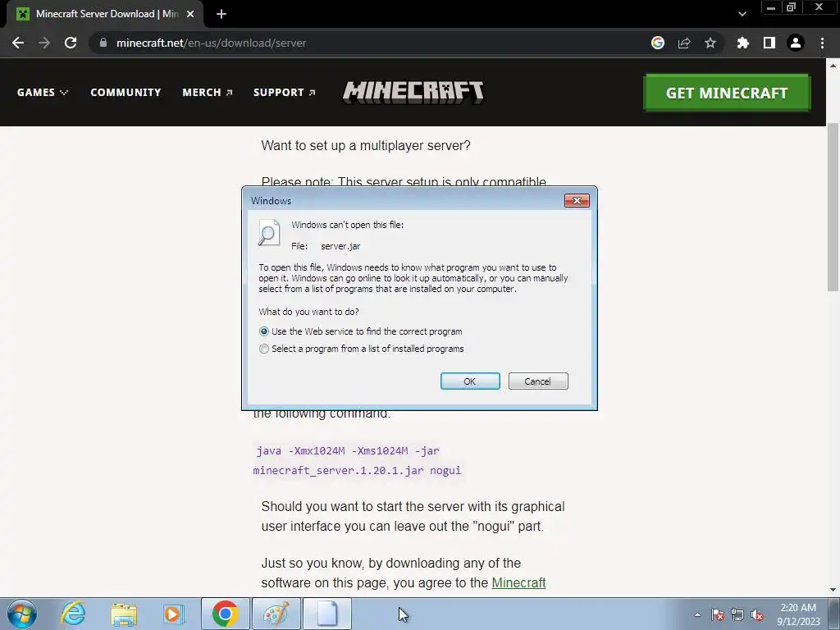Close the Windows can't open file dialog
Screen dimensions: 840x630
577,200
